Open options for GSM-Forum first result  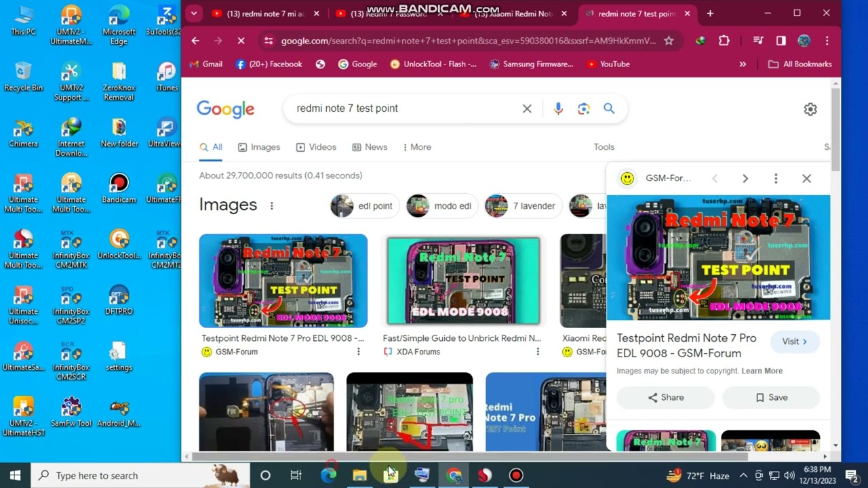(359, 352)
